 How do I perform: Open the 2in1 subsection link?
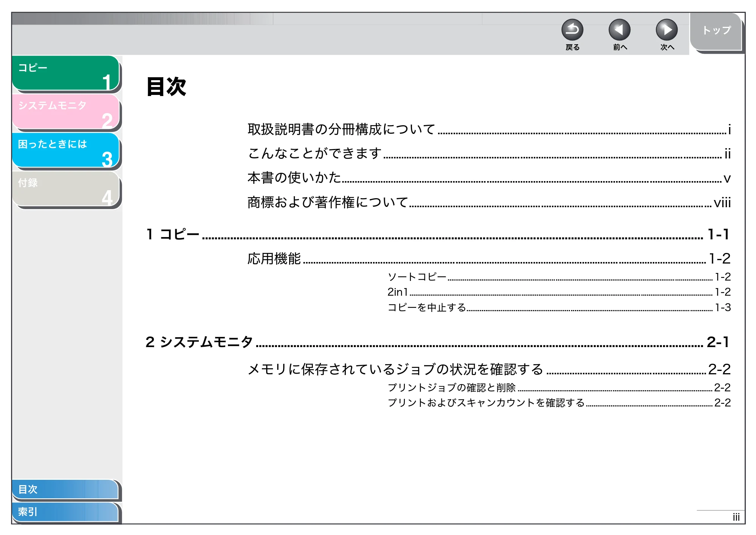(x=559, y=292)
